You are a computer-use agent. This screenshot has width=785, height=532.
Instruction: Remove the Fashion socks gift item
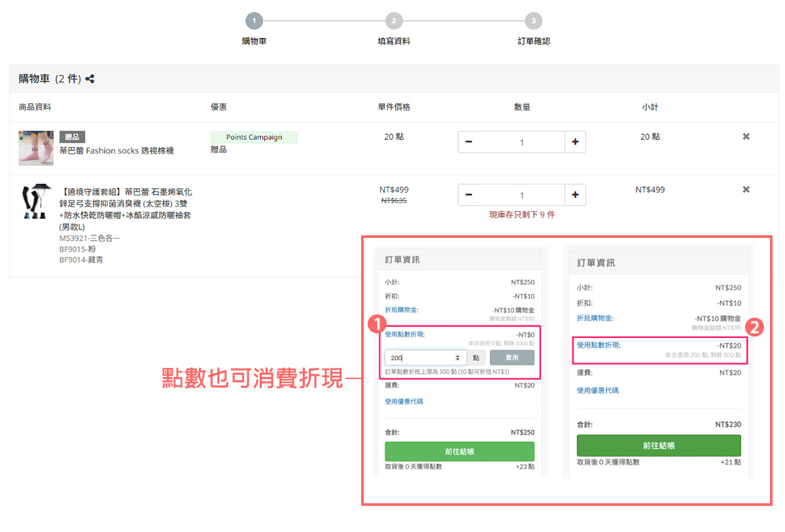(x=746, y=137)
